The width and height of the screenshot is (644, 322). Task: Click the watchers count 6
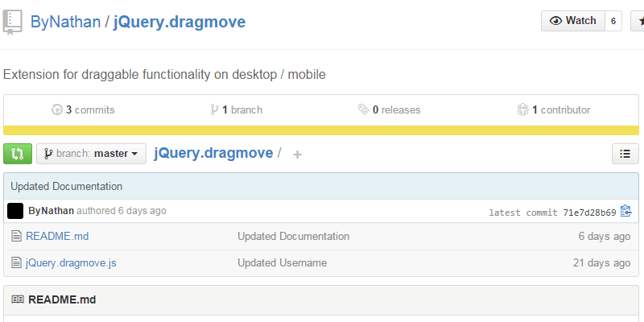(x=613, y=21)
